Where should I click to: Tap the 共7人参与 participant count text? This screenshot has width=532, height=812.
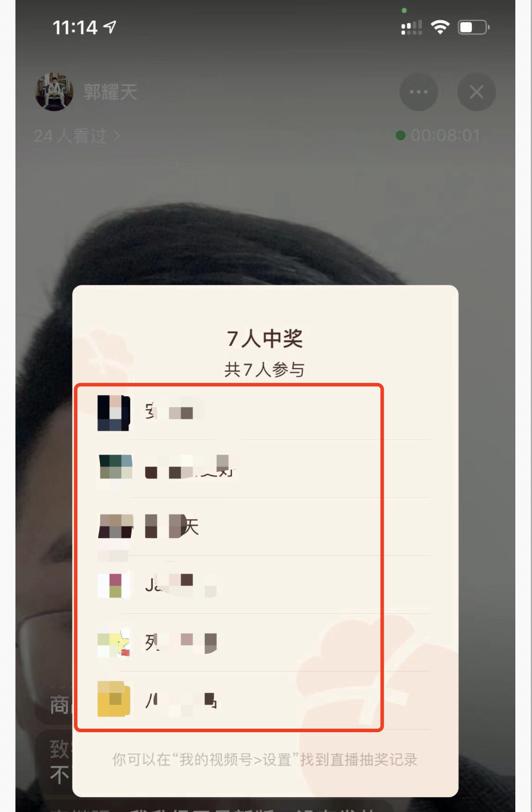coord(265,370)
